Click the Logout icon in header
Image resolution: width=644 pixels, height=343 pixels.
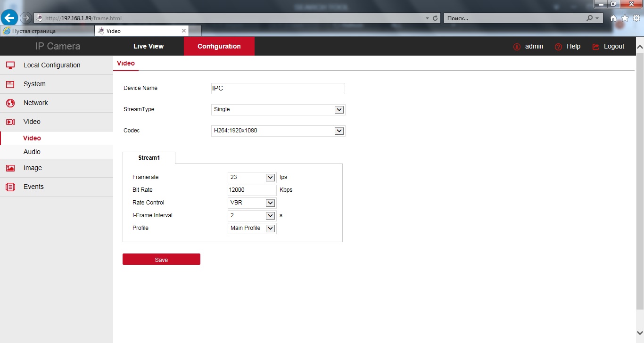(596, 47)
